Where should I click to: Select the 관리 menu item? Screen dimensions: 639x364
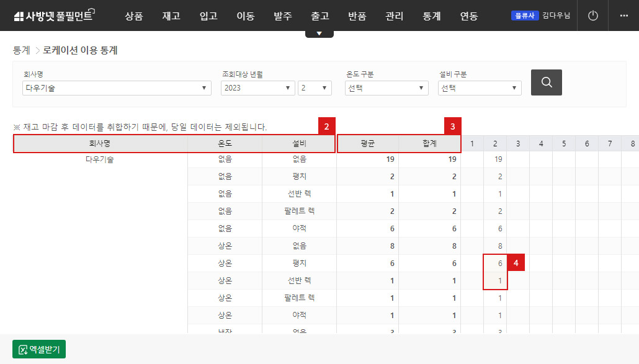coord(394,16)
